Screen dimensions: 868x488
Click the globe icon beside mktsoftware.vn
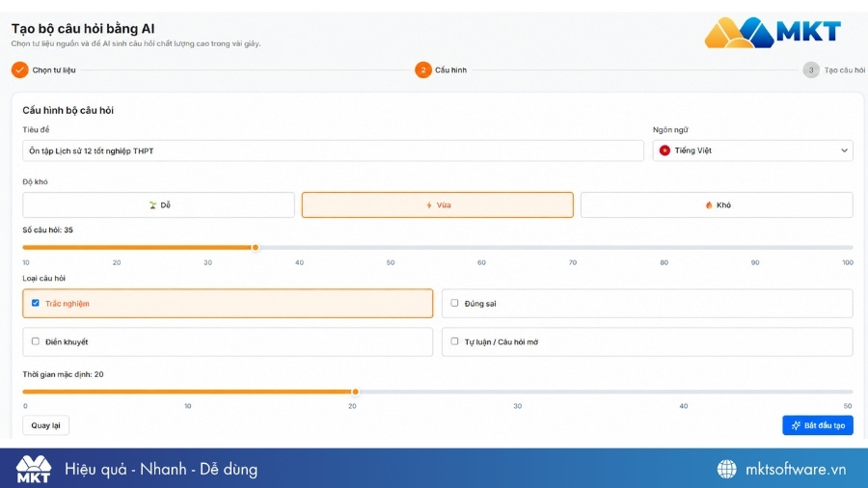coord(726,469)
